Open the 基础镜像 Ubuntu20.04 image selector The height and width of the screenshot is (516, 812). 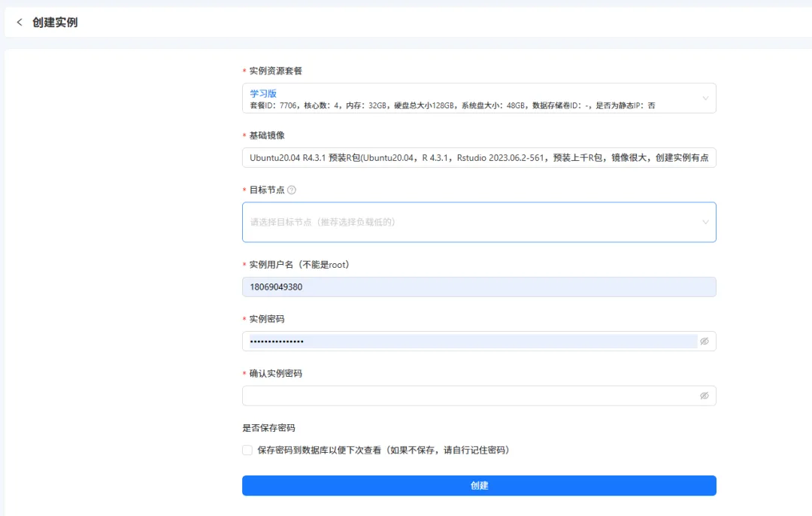click(x=479, y=157)
